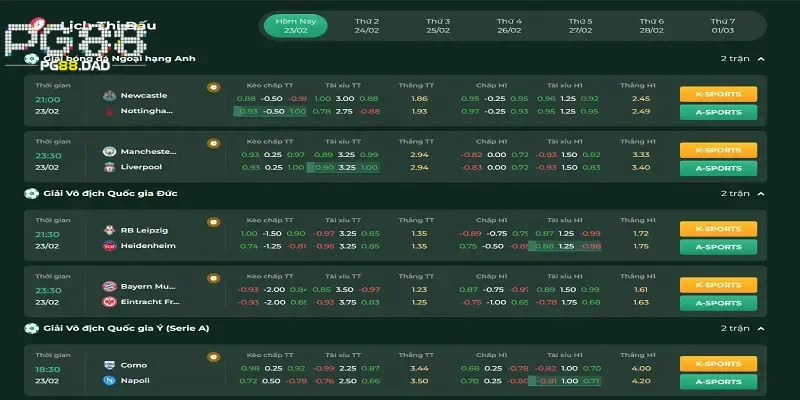Select Como full-time win odds 3.50
Viewport: 800px width, 400px height.
coord(419,381)
